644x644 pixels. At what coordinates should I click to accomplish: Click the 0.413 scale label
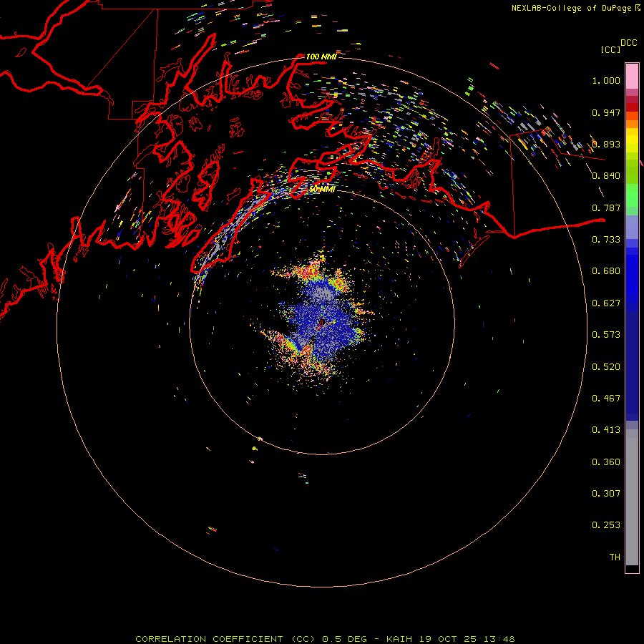pyautogui.click(x=606, y=430)
